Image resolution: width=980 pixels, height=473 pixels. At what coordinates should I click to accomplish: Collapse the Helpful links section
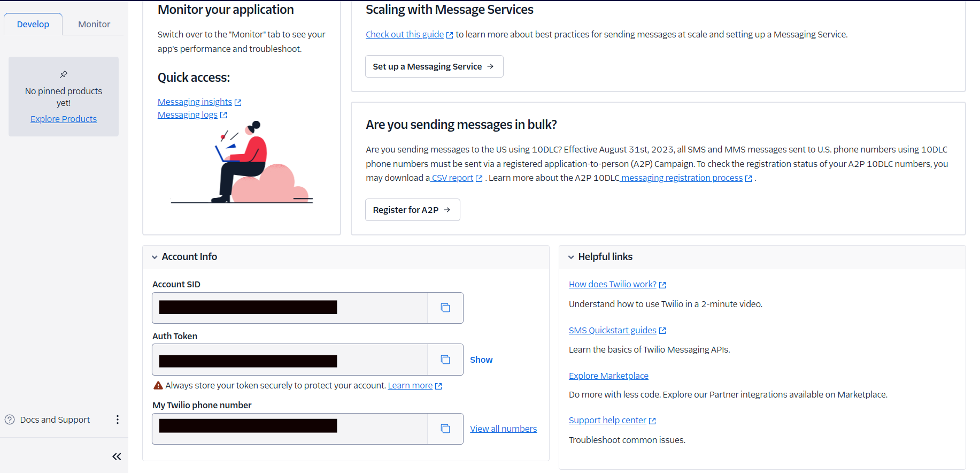[x=571, y=257]
